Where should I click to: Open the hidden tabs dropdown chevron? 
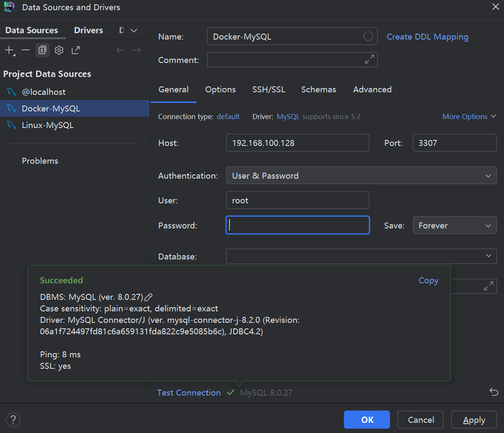pos(134,31)
